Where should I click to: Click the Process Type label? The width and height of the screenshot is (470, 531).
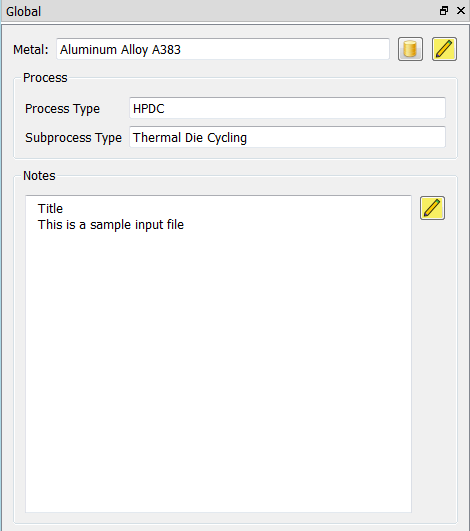[62, 109]
